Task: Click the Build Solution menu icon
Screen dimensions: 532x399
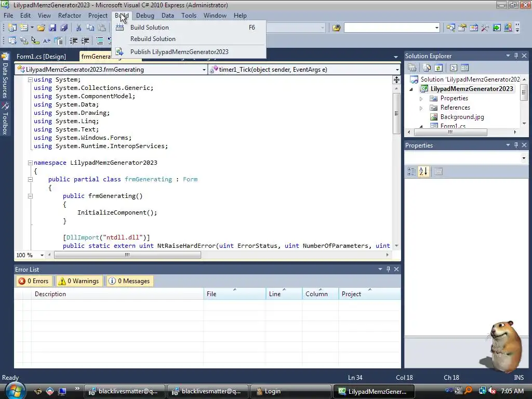Action: tap(119, 28)
